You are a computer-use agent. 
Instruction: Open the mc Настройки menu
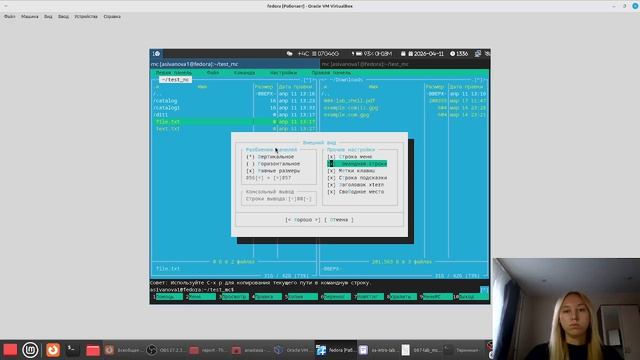coord(283,73)
